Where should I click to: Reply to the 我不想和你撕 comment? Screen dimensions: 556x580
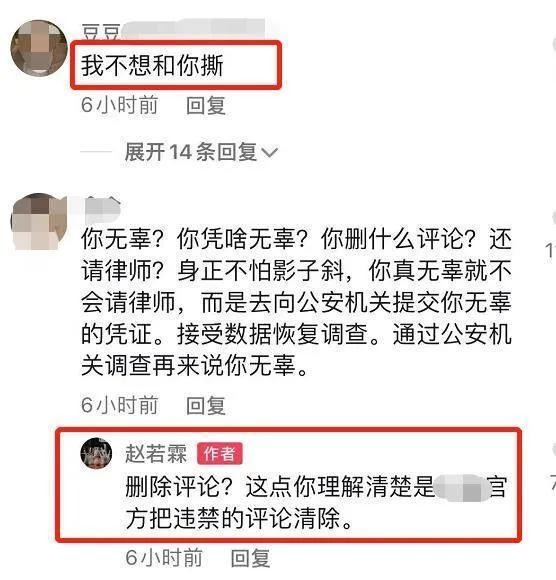pyautogui.click(x=206, y=105)
